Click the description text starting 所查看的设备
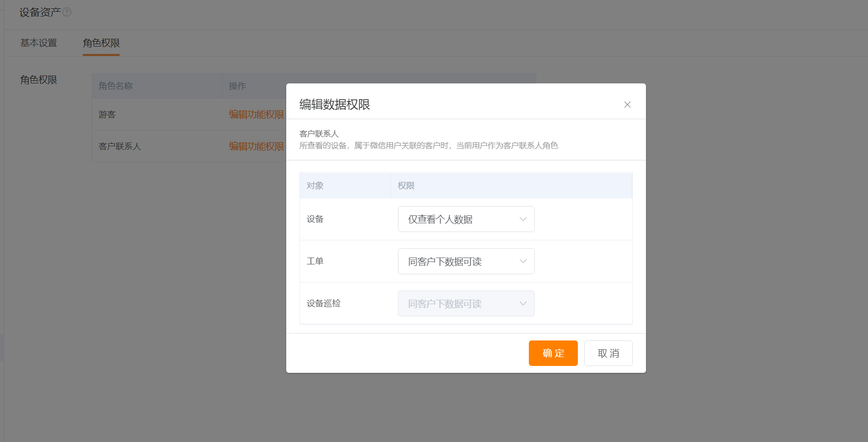This screenshot has height=442, width=868. (429, 146)
